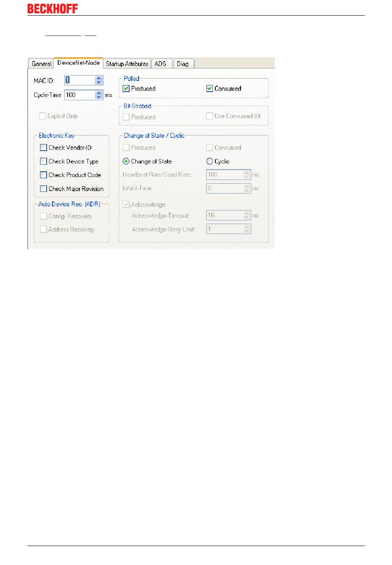
Task: Switch to the General tab
Action: click(x=41, y=64)
